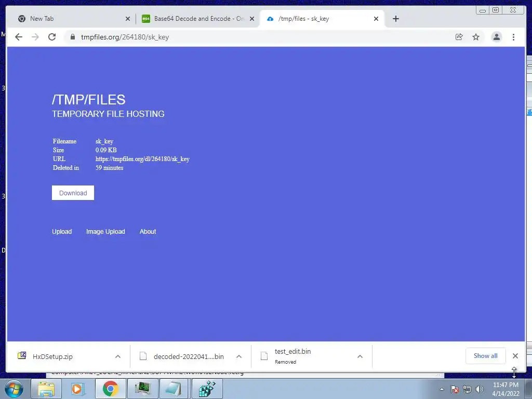Launch Windows Media Player from taskbar
The height and width of the screenshot is (399, 532).
pyautogui.click(x=78, y=389)
